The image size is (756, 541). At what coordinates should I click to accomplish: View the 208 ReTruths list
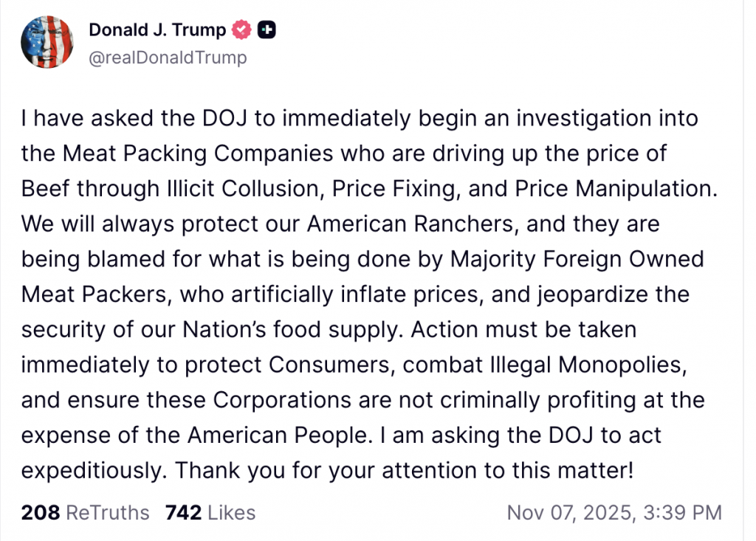(x=85, y=512)
